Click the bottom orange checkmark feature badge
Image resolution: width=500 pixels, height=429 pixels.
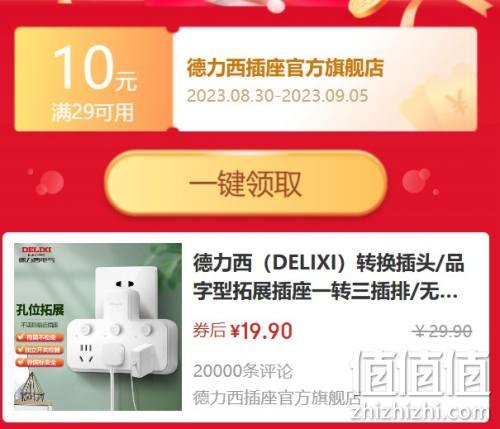tap(39, 362)
